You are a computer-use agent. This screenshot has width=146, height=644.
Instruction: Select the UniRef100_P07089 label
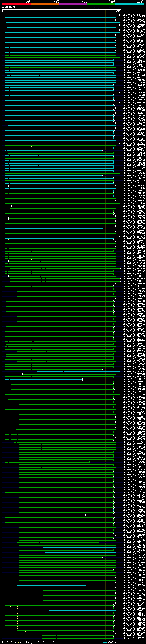click(x=134, y=352)
